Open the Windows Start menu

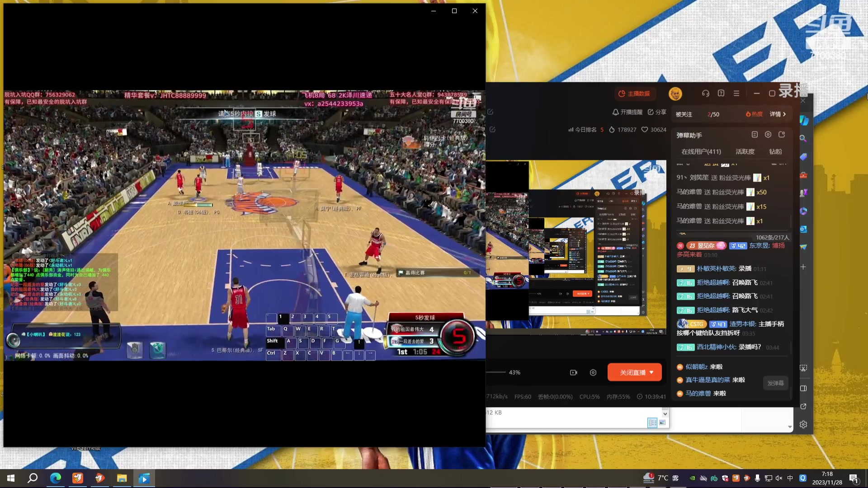(11, 478)
